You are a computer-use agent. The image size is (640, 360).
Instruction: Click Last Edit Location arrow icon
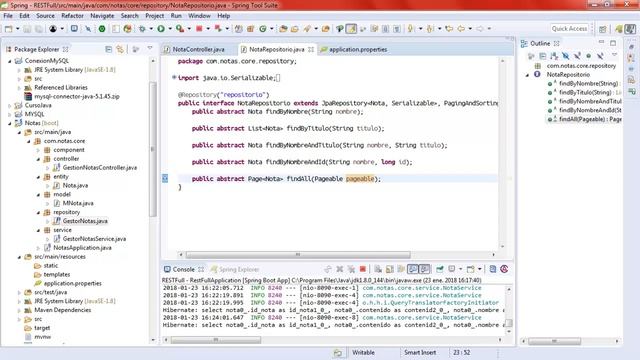point(449,29)
